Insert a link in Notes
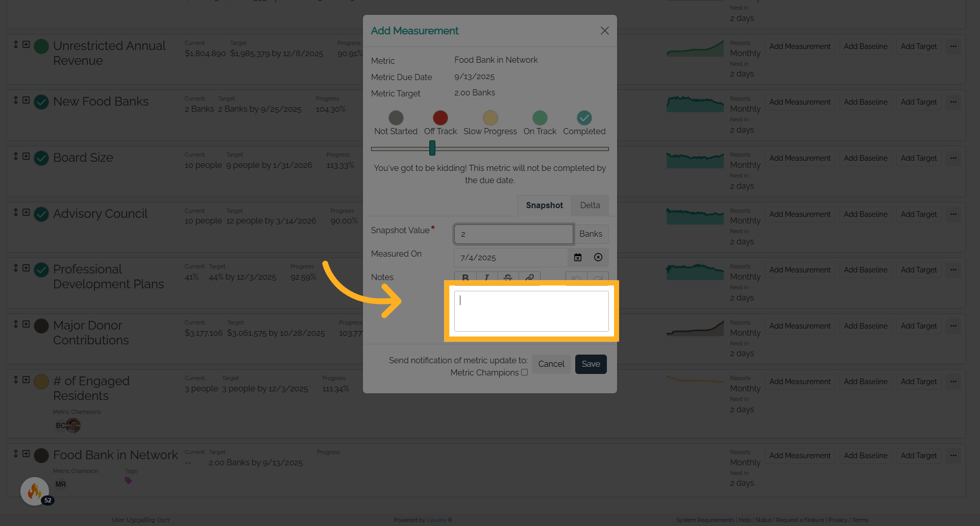The width and height of the screenshot is (980, 526). click(529, 278)
